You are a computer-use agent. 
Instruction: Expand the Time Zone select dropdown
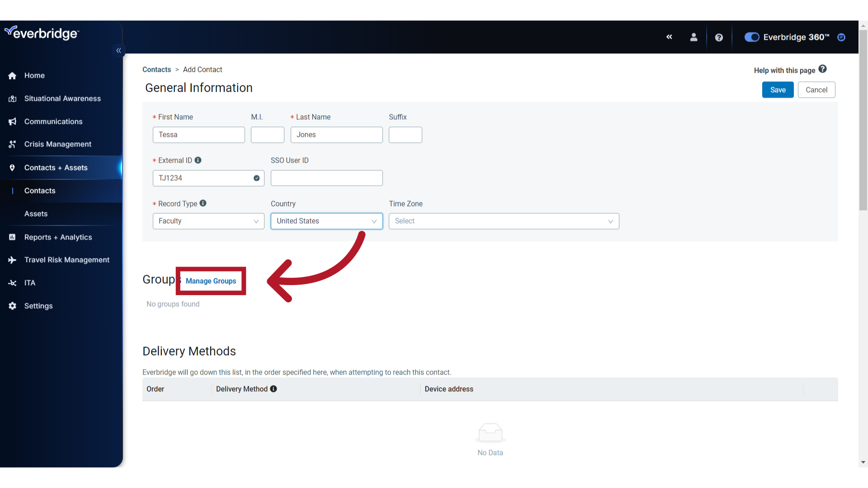(x=503, y=221)
